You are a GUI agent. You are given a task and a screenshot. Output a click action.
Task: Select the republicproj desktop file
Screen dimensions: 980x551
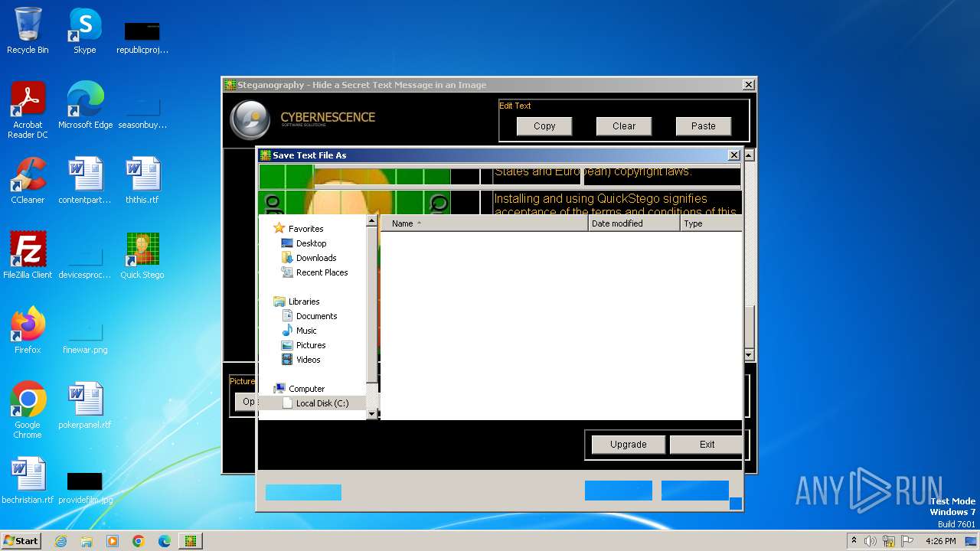142,37
